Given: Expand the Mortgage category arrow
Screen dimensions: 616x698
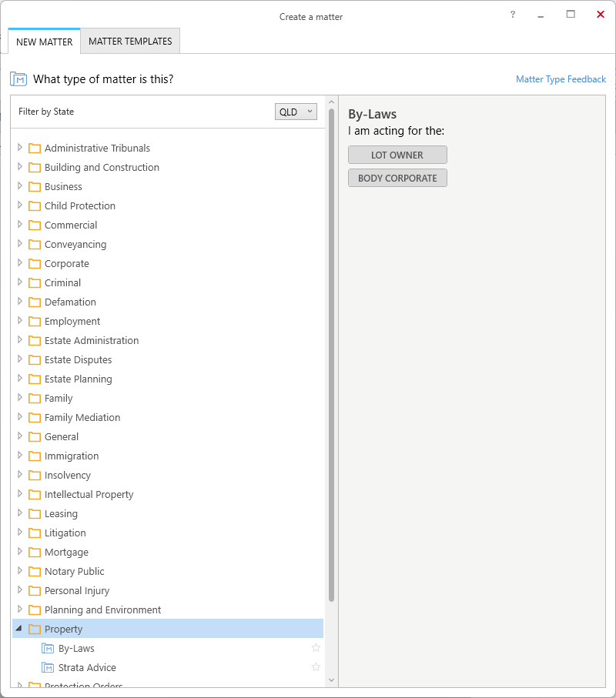Looking at the screenshot, I should point(19,551).
